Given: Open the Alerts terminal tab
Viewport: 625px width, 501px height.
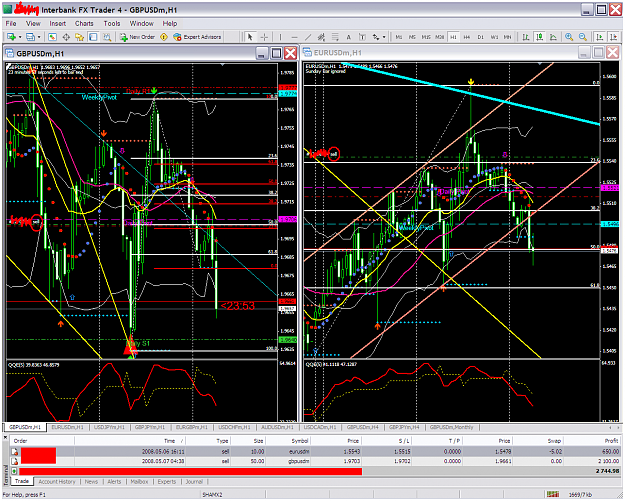Looking at the screenshot, I should pyautogui.click(x=114, y=481).
